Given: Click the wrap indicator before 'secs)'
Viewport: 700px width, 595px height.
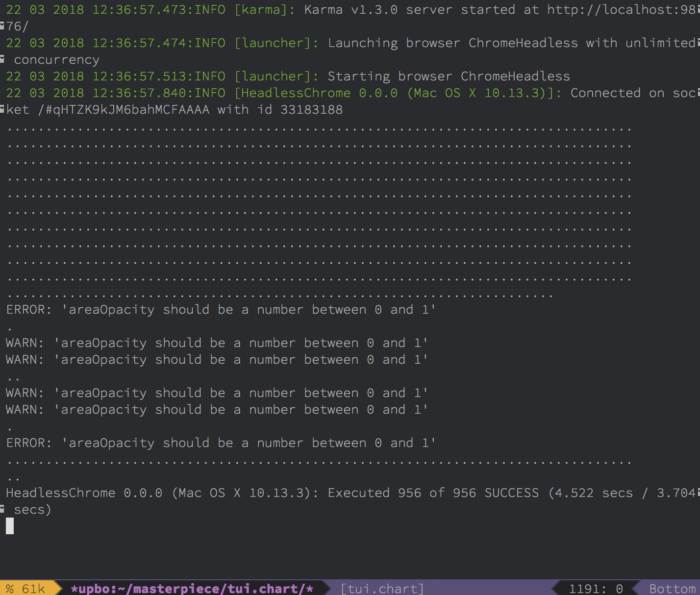Looking at the screenshot, I should tap(2, 509).
